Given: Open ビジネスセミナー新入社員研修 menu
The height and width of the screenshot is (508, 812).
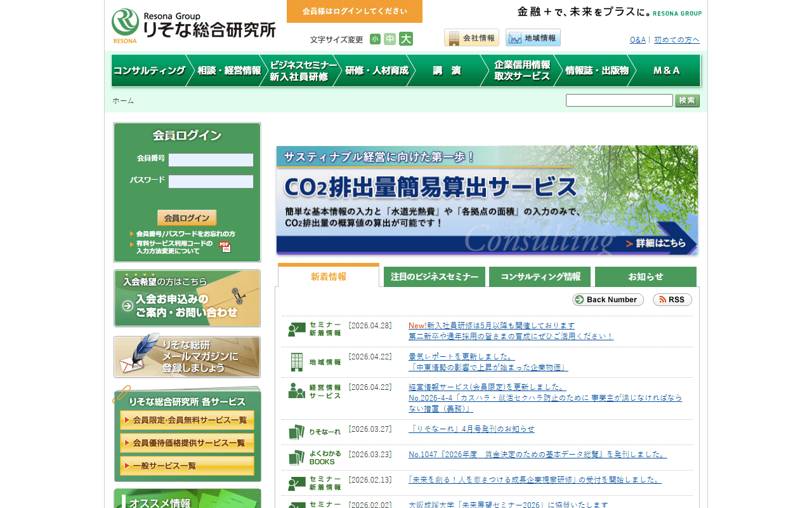Looking at the screenshot, I should coord(302,70).
